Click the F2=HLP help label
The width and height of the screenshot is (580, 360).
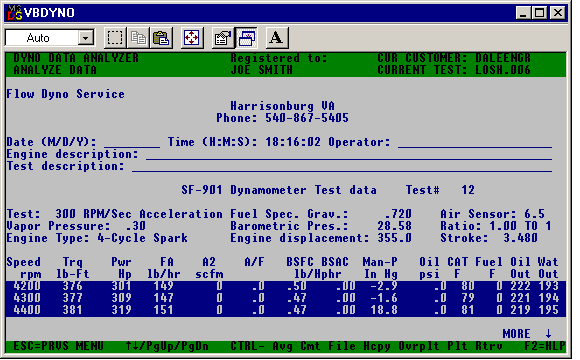point(545,346)
